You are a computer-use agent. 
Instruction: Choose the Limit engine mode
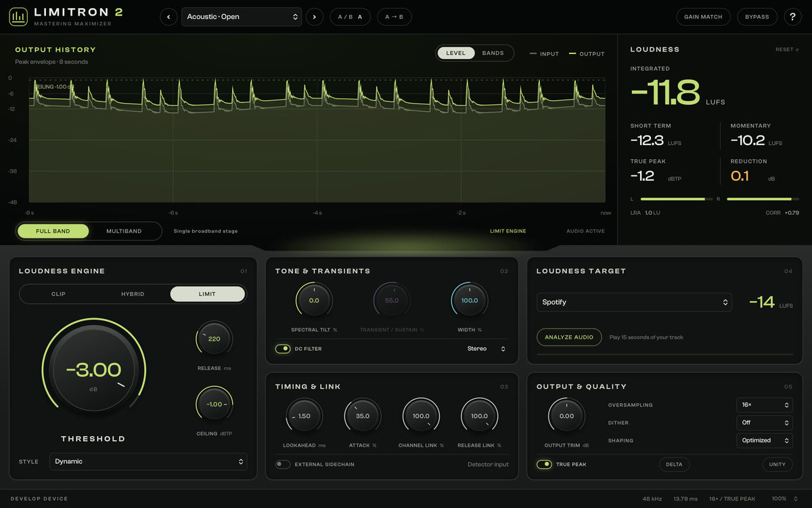coord(207,294)
